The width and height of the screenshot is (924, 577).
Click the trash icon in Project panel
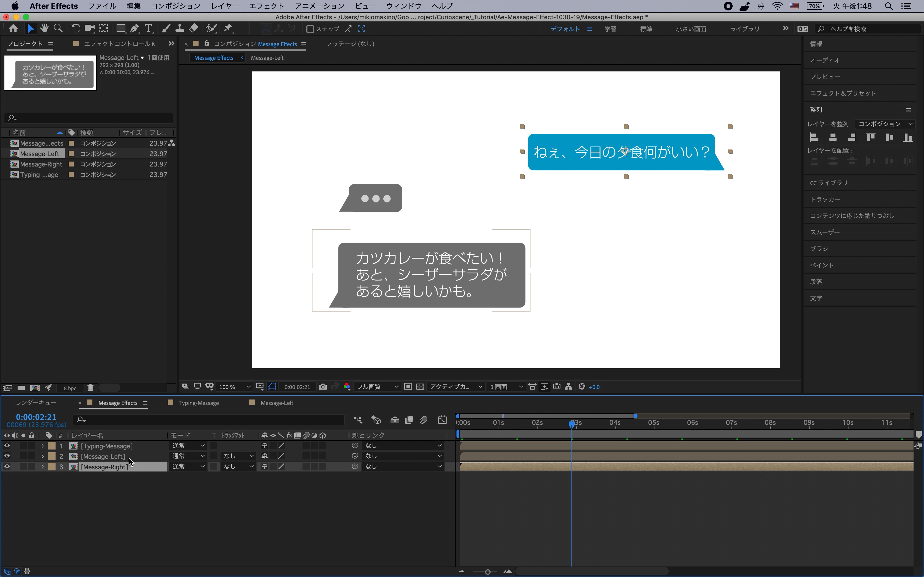[90, 388]
